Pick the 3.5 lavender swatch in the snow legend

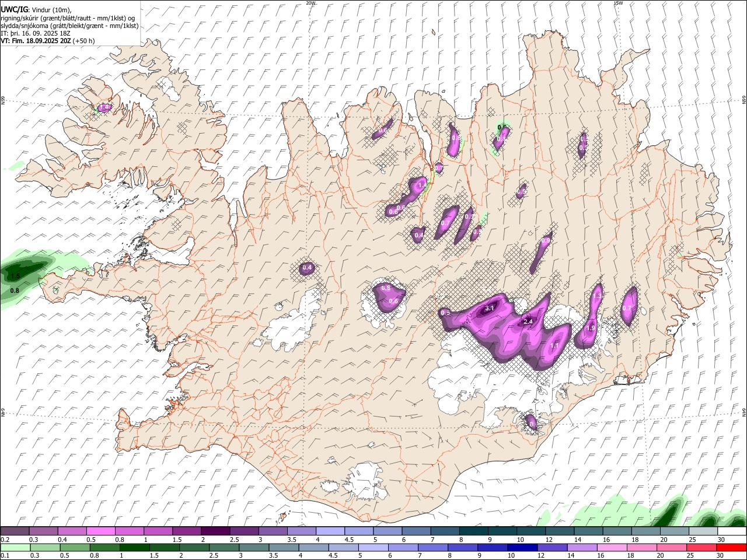click(301, 531)
